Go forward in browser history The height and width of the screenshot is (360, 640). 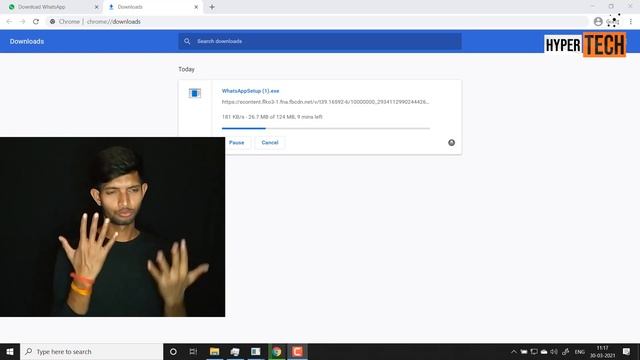(x=22, y=22)
